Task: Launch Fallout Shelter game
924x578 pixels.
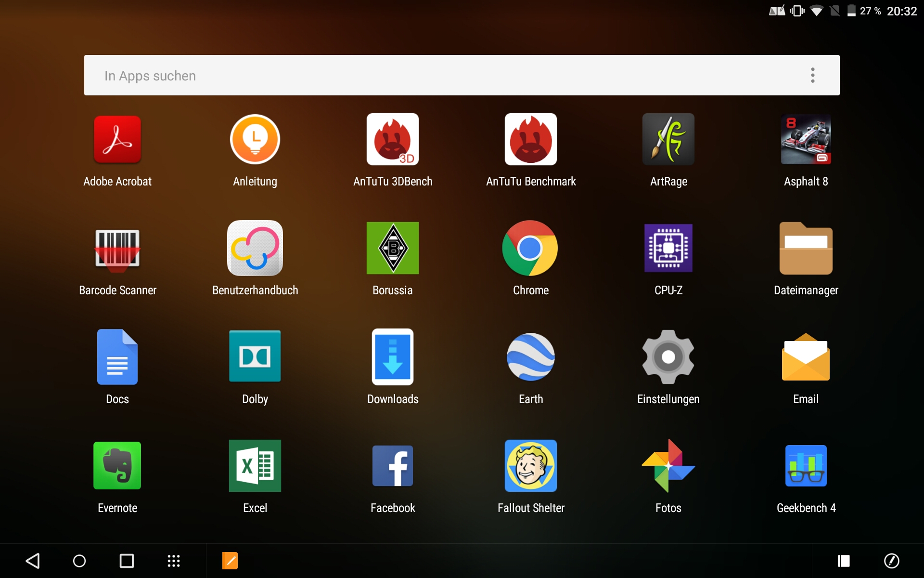Action: [531, 466]
